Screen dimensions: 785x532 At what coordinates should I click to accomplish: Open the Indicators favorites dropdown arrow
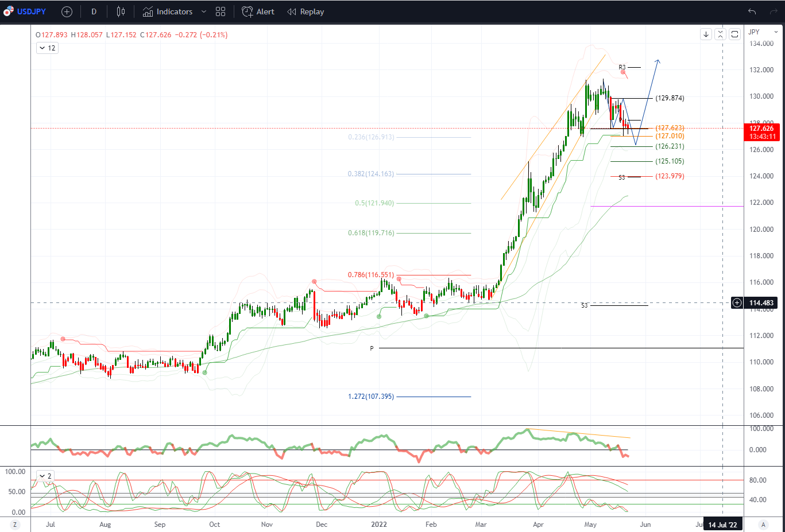[x=204, y=11]
